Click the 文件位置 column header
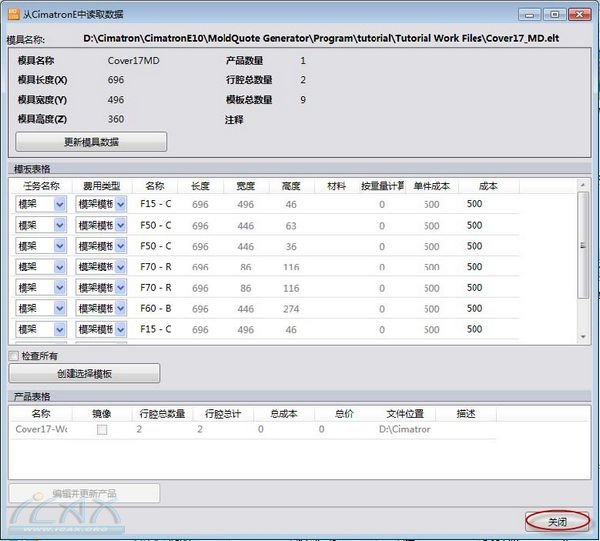The height and width of the screenshot is (541, 600). [405, 414]
